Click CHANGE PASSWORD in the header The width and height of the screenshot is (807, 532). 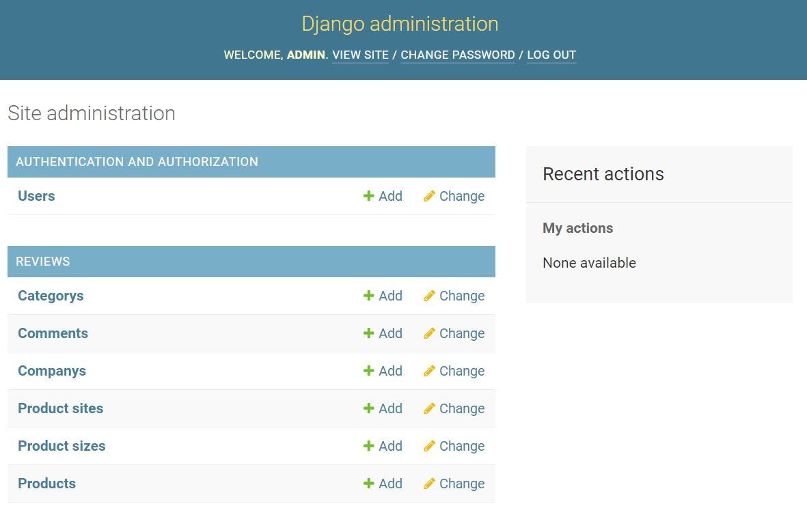[x=458, y=55]
